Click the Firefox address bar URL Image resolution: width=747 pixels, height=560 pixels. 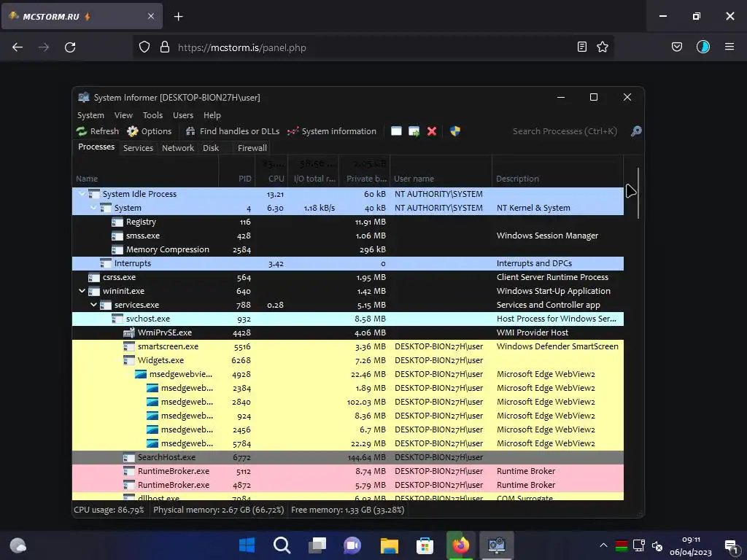point(242,47)
